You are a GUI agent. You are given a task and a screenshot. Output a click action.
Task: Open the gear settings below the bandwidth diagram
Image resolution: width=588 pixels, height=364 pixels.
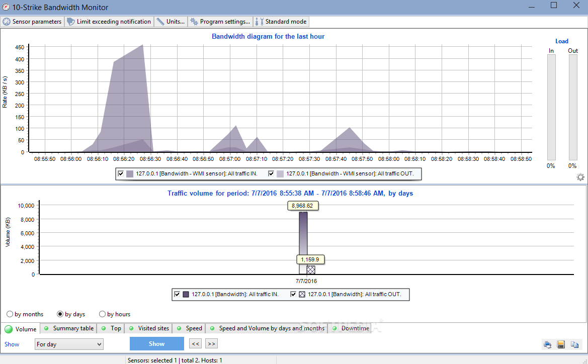click(580, 177)
